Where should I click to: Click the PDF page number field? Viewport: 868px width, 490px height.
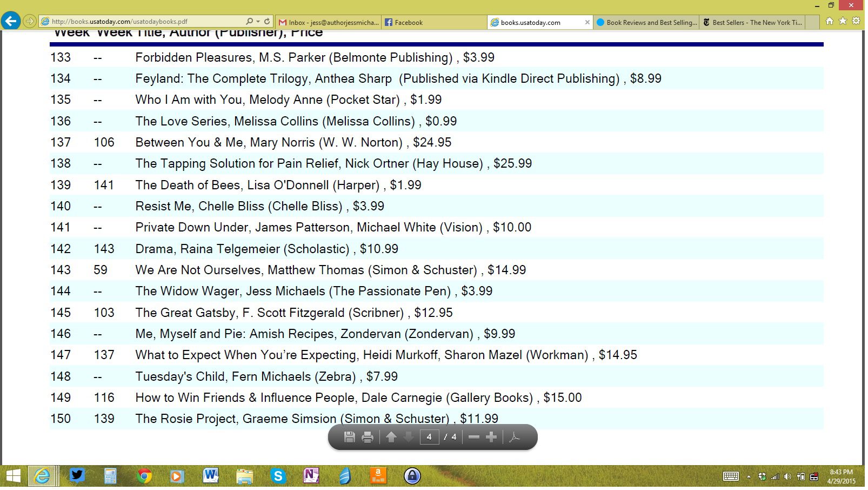429,437
